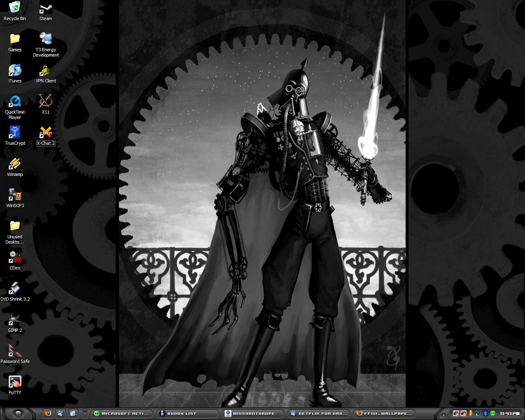
Task: Launch Steam from the desktop
Action: pyautogui.click(x=46, y=11)
